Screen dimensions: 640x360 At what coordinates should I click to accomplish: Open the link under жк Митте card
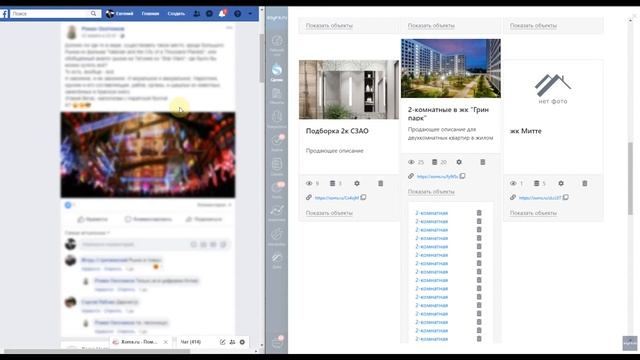pyautogui.click(x=540, y=198)
